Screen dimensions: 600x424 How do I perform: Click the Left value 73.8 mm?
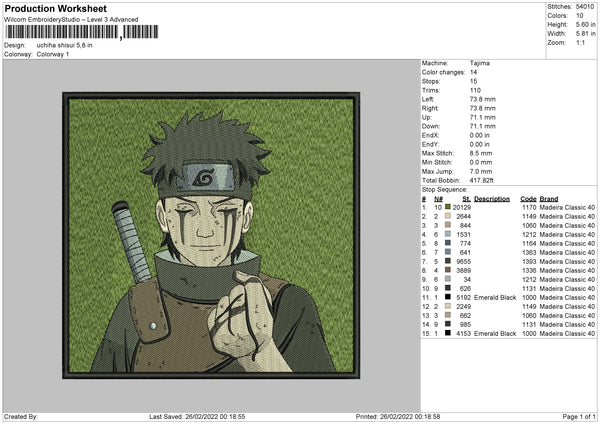pos(483,99)
